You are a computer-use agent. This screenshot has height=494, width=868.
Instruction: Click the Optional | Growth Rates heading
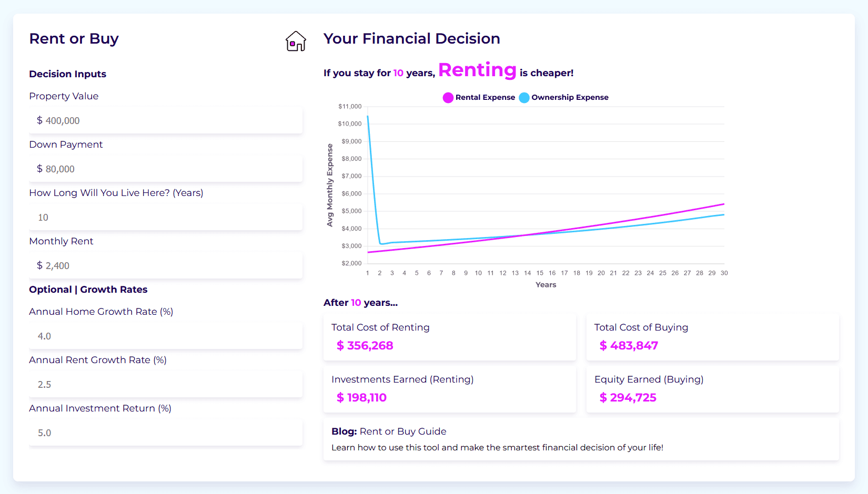click(88, 290)
